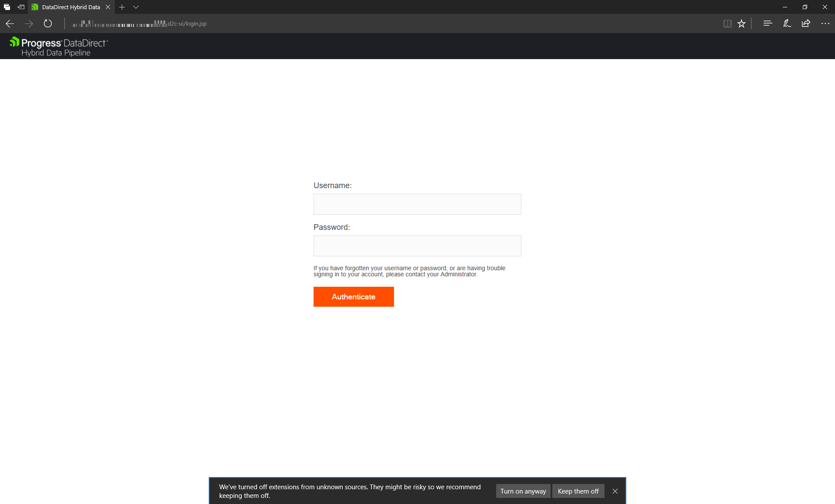Choose Turn on anyway for extensions

tap(523, 491)
